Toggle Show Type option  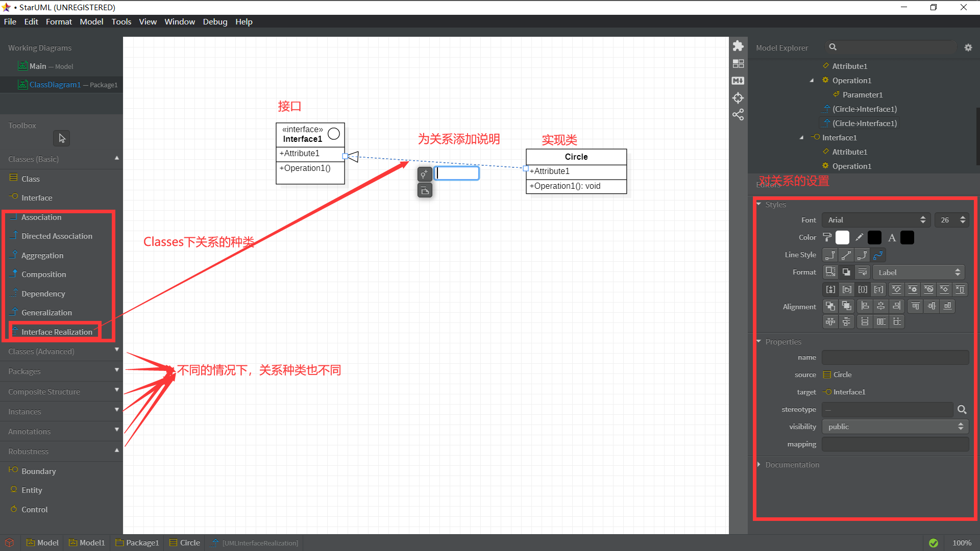(878, 289)
